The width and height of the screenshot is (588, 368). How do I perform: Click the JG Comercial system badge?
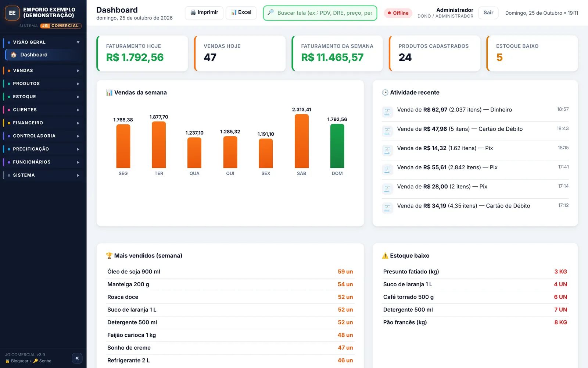(x=61, y=26)
